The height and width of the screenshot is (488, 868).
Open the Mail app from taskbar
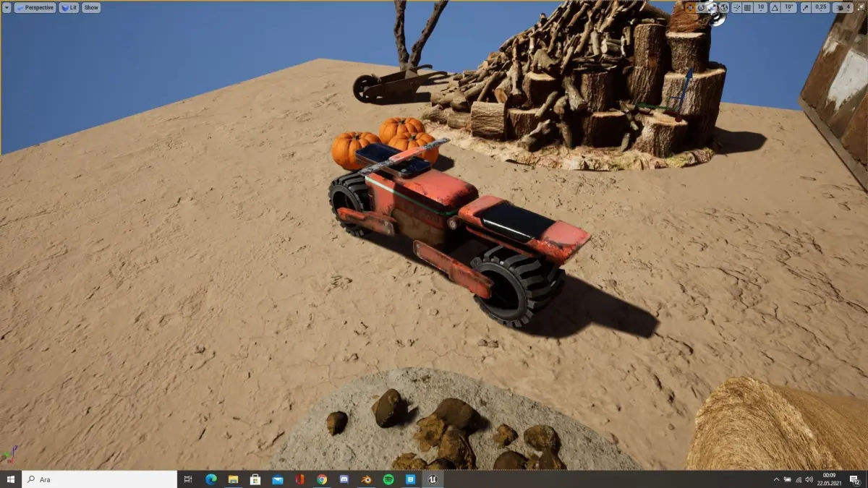click(x=278, y=479)
